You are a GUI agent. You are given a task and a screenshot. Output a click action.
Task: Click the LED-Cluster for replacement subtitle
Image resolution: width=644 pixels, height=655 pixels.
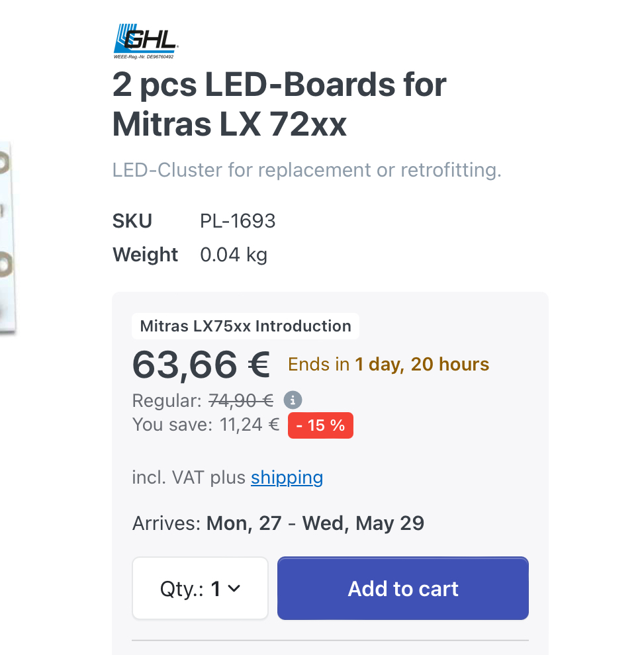(306, 170)
